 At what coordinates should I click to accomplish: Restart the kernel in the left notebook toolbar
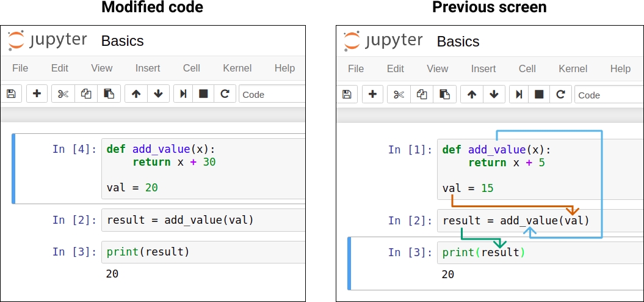[225, 94]
